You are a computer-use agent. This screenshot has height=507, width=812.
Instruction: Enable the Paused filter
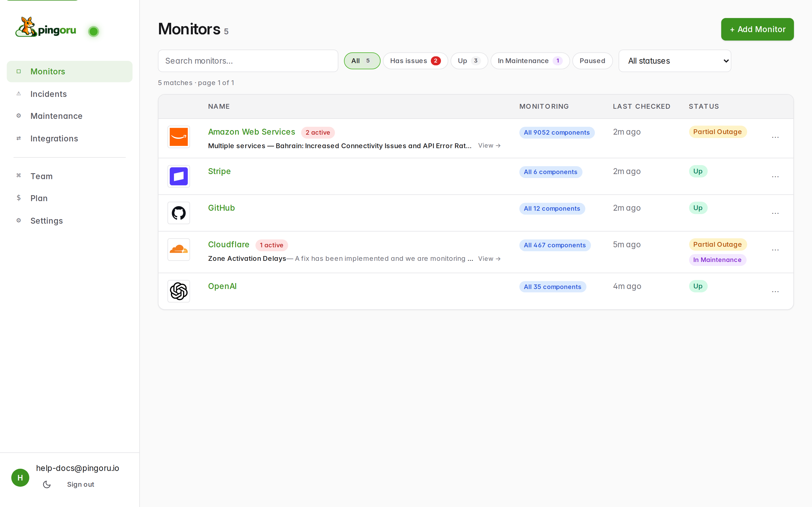tap(592, 61)
